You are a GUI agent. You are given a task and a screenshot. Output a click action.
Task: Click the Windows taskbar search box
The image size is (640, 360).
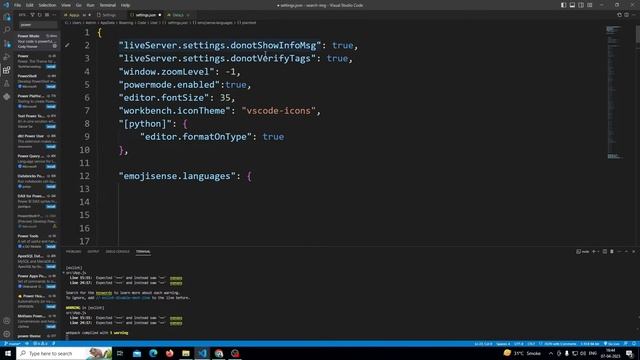pos(64,353)
